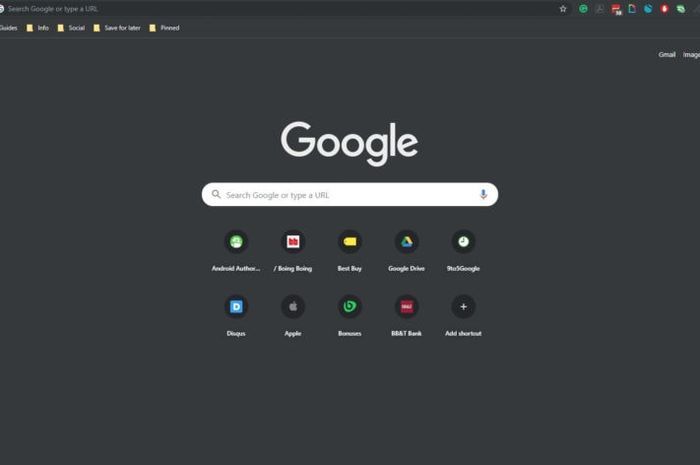
Task: Open the Save for later bookmarks folder
Action: (x=117, y=28)
